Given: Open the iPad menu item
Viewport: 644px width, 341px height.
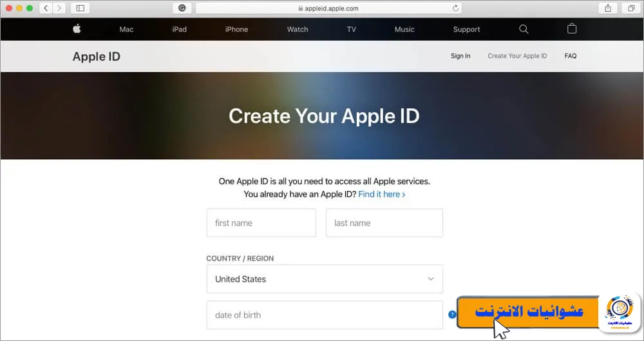Looking at the screenshot, I should point(179,29).
